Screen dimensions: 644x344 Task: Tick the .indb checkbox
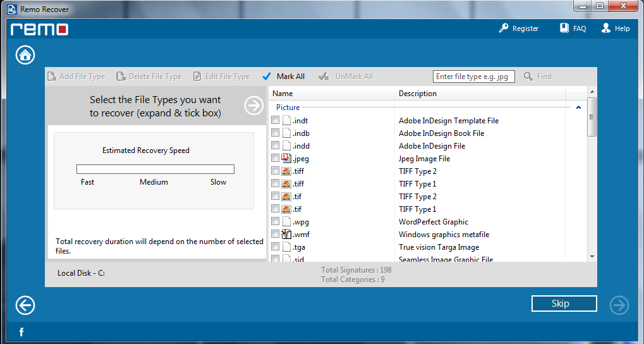275,133
